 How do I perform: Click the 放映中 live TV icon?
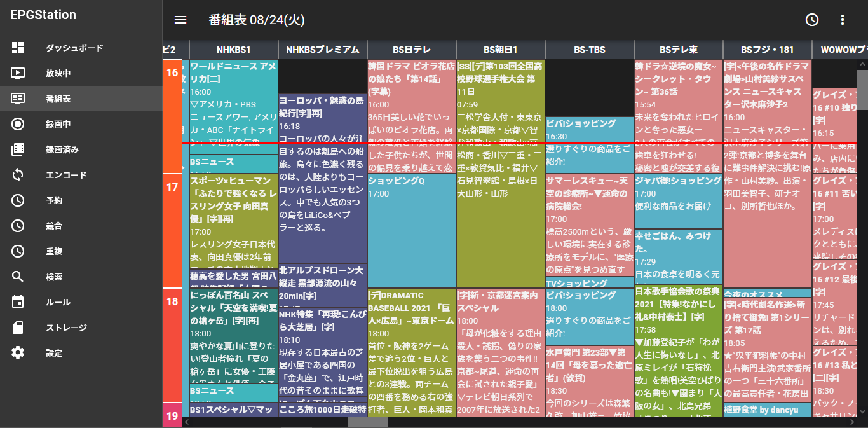click(x=18, y=73)
